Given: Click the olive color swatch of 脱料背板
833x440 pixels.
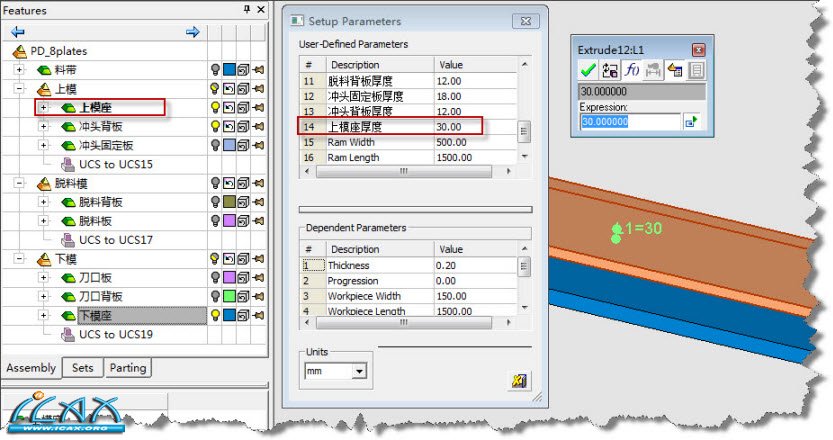Looking at the screenshot, I should tap(229, 202).
